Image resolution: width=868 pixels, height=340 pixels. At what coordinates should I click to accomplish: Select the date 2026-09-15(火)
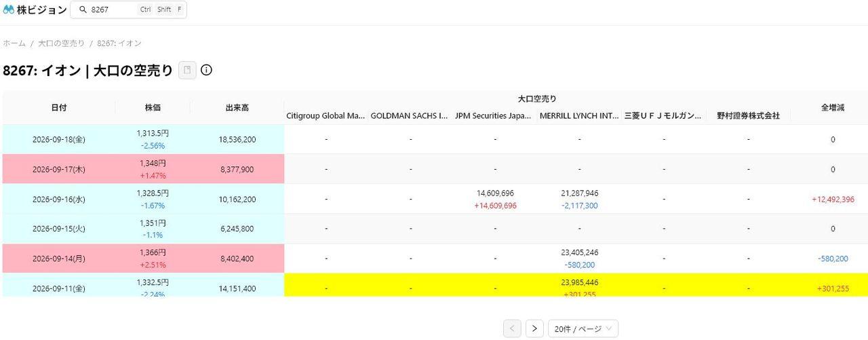click(59, 229)
